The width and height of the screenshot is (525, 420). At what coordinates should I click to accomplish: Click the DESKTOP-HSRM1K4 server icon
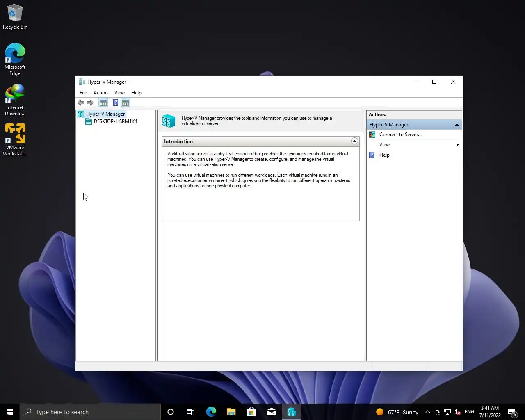pyautogui.click(x=88, y=121)
